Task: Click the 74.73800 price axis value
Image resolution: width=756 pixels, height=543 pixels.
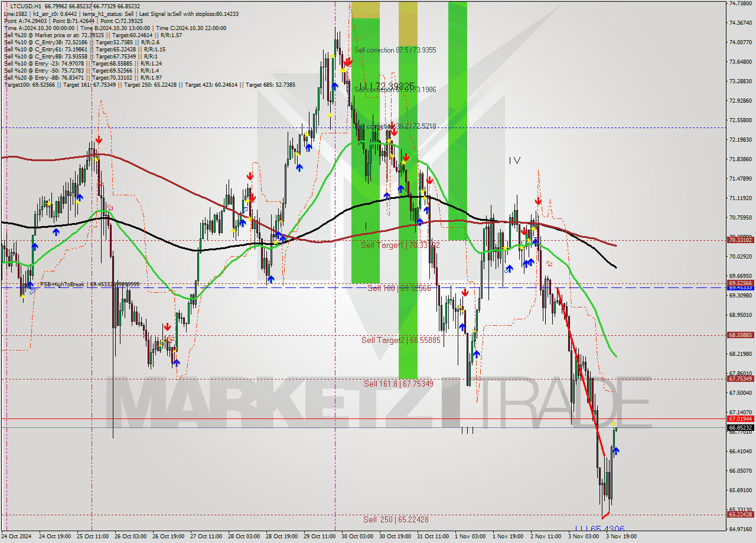Action: tap(740, 3)
